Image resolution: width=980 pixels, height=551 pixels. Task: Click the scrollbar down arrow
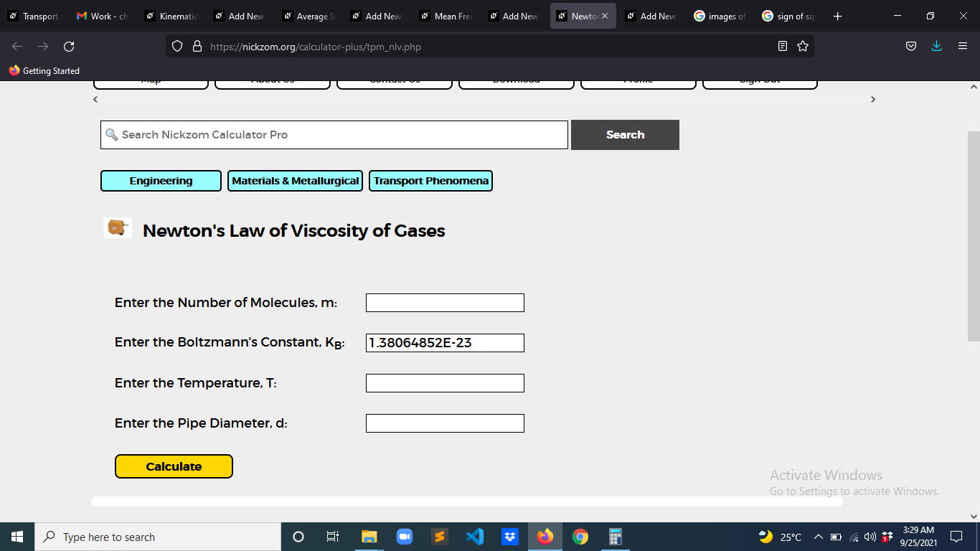coord(974,516)
